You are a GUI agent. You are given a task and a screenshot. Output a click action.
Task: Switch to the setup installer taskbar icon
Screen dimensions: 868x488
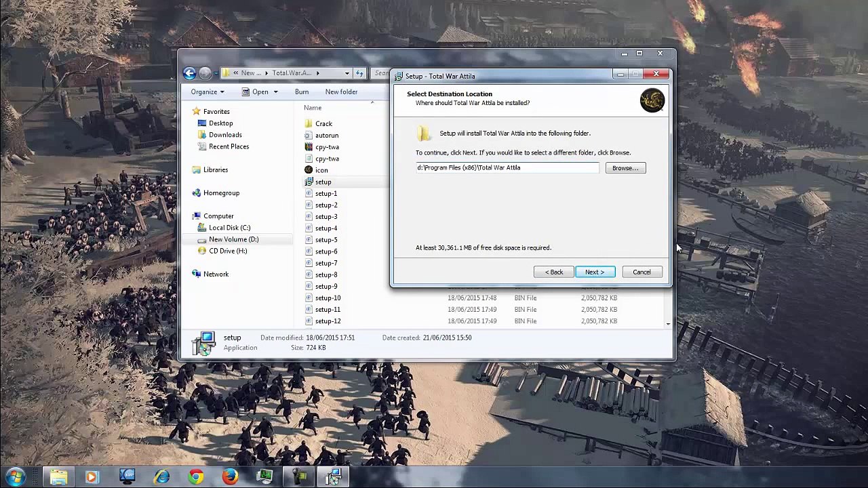(x=334, y=476)
